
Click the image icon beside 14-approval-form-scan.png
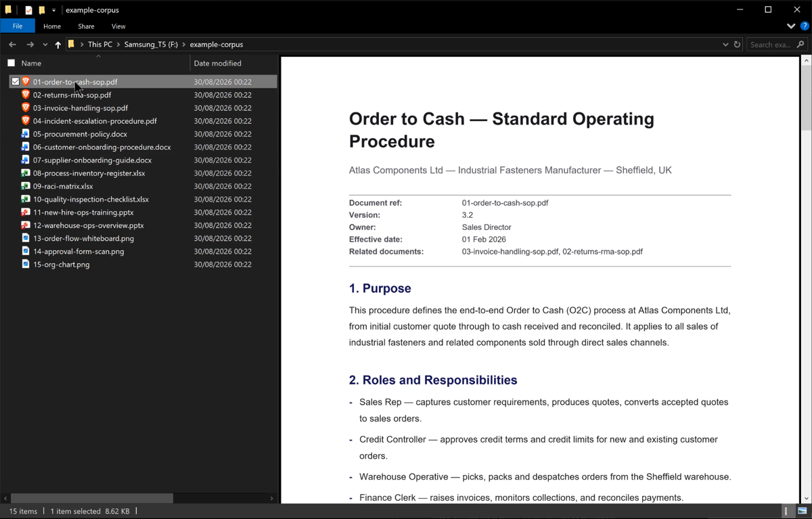(26, 251)
